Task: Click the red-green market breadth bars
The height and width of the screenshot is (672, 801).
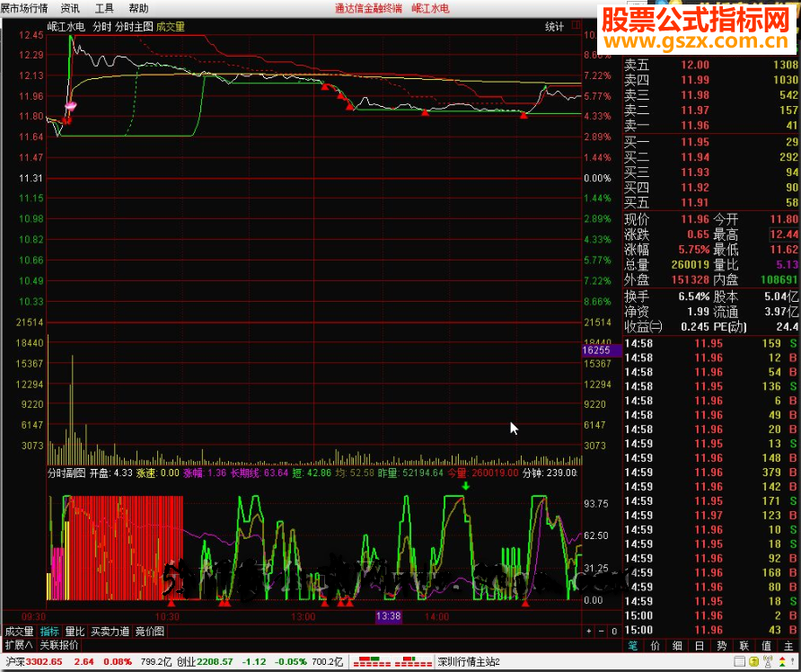Action: (x=392, y=662)
